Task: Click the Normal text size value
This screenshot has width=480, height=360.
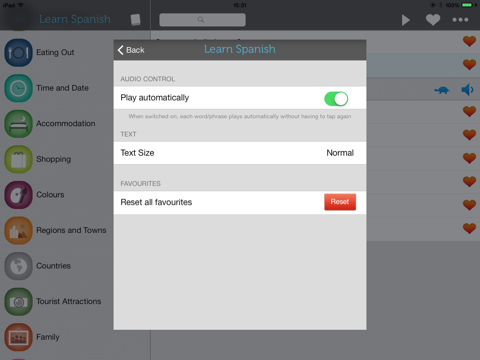Action: 340,153
